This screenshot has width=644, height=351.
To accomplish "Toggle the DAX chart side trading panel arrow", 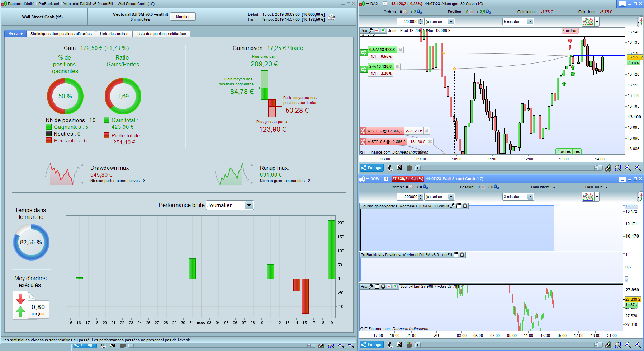I will (x=641, y=22).
